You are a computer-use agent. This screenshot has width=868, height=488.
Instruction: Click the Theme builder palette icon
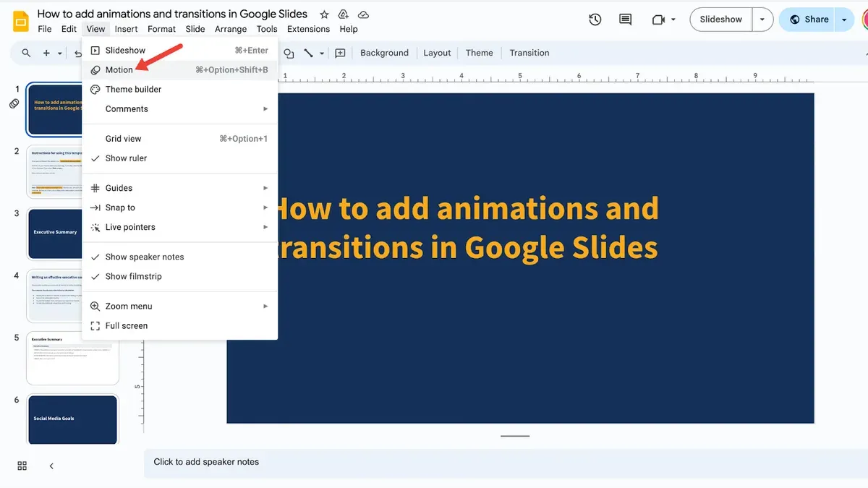pyautogui.click(x=95, y=89)
